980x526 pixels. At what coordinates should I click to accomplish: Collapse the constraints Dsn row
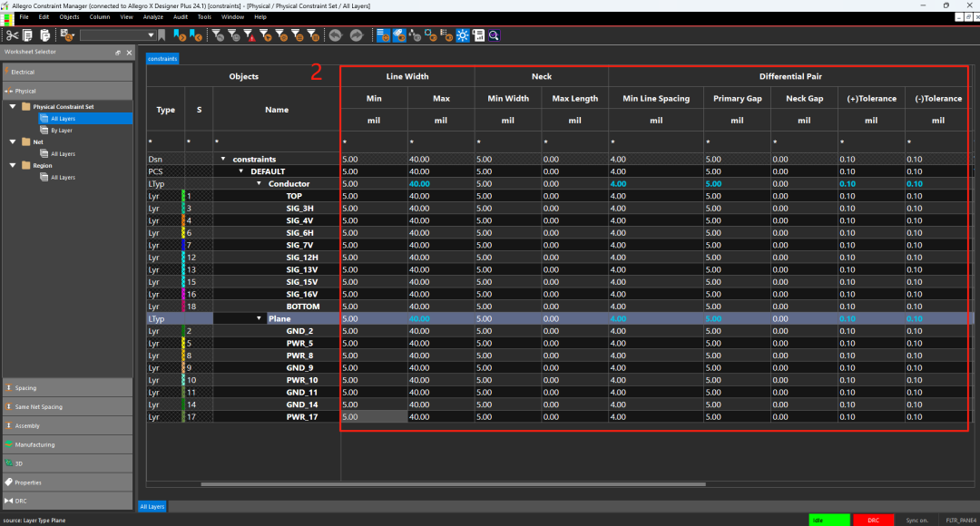[x=223, y=159]
